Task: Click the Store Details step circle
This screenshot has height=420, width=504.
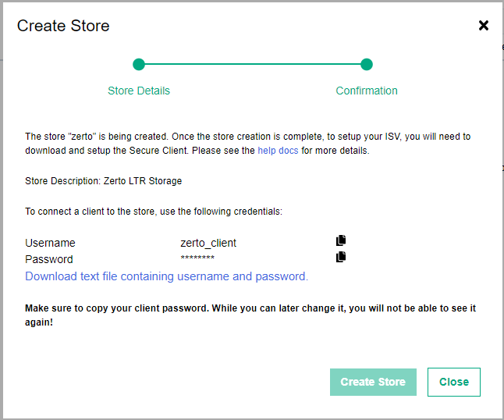Action: (139, 64)
